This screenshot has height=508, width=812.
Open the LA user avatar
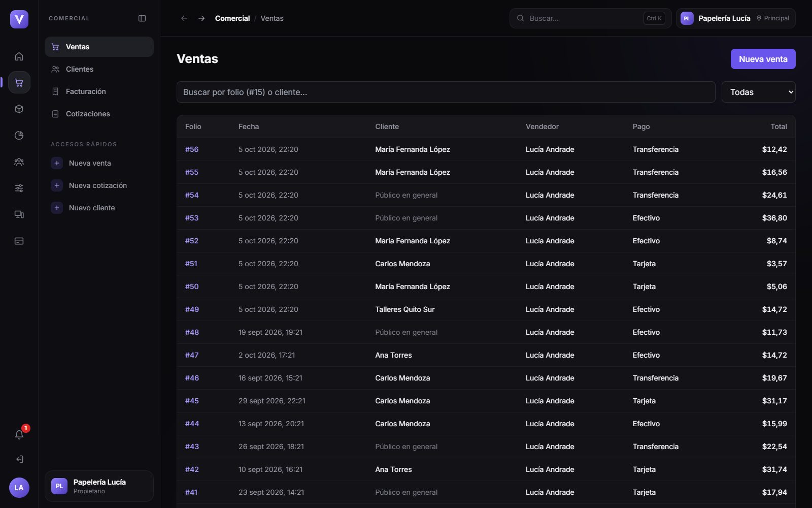tap(19, 488)
